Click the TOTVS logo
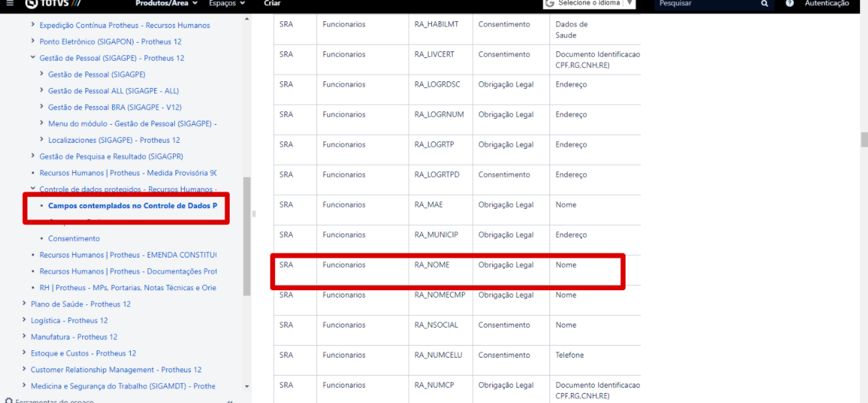The image size is (868, 403). click(x=53, y=3)
